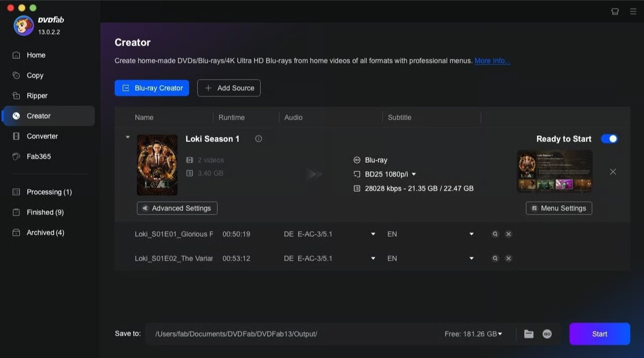This screenshot has height=358, width=644.
Task: Select ISO output icon
Action: [547, 334]
